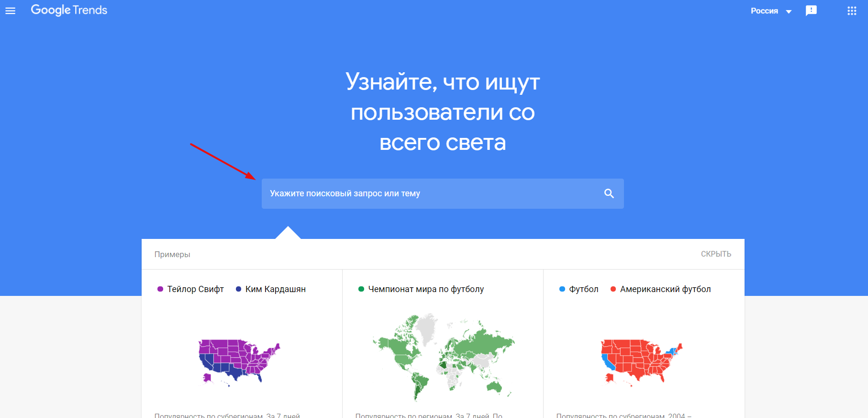Screen dimensions: 868x418
Task: Click the red dot beside Американский футбол
Action: click(613, 289)
